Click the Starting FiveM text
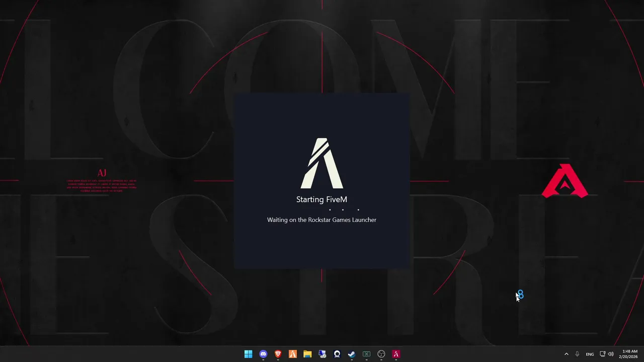Viewport: 644px width, 362px height. point(321,200)
